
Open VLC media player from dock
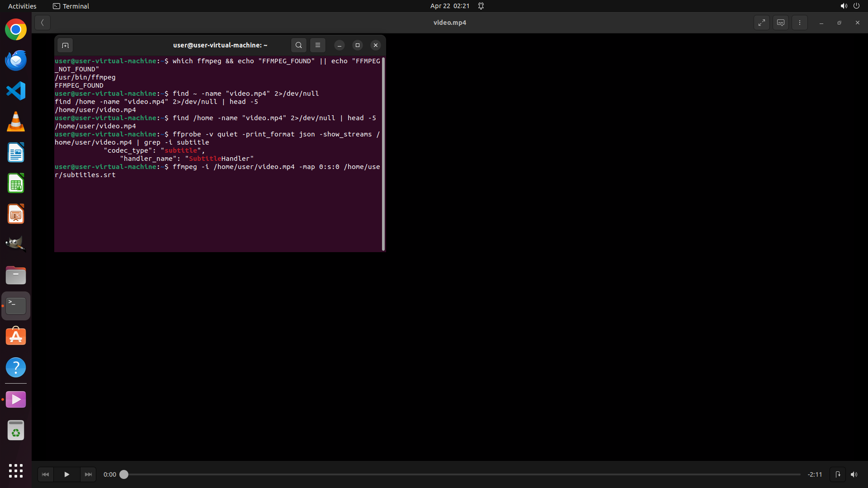[16, 122]
